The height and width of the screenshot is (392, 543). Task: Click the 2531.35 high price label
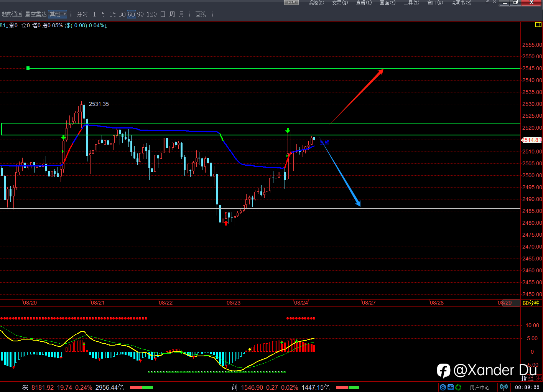[x=99, y=104]
